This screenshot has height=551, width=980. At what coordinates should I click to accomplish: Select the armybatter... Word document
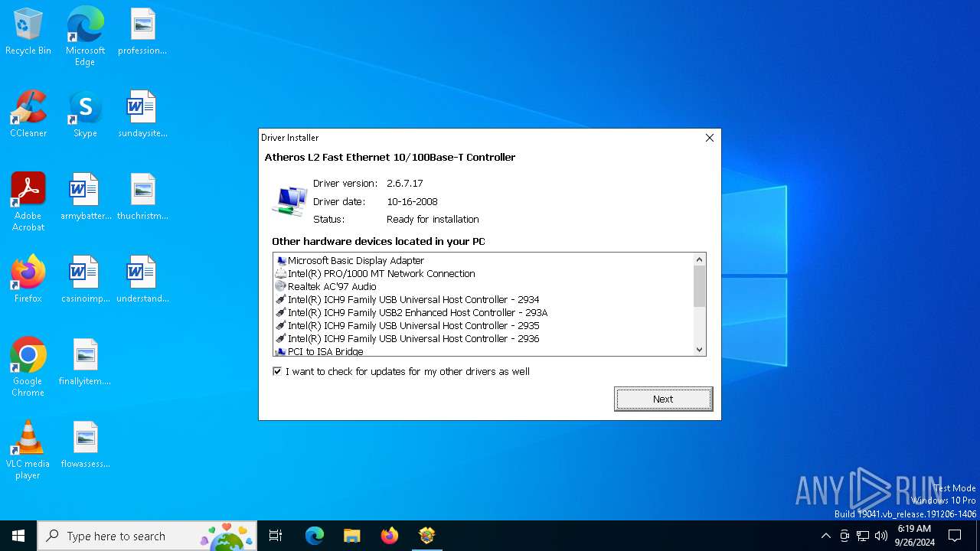tap(85, 197)
